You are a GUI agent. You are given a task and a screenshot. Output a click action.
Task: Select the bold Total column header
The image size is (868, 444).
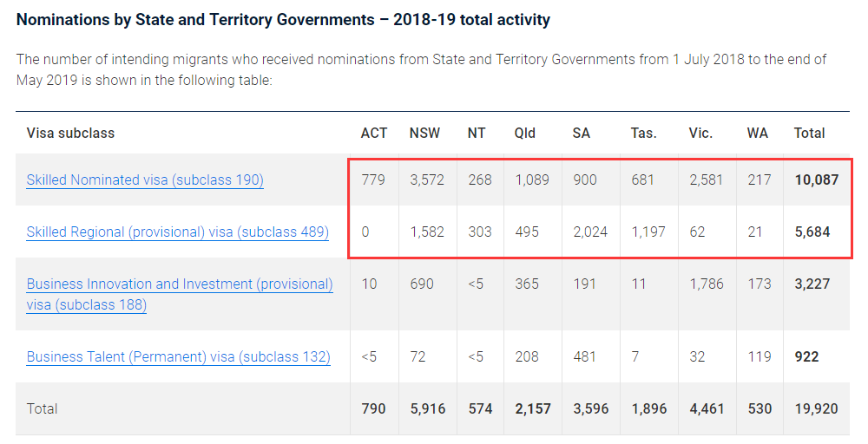point(809,134)
